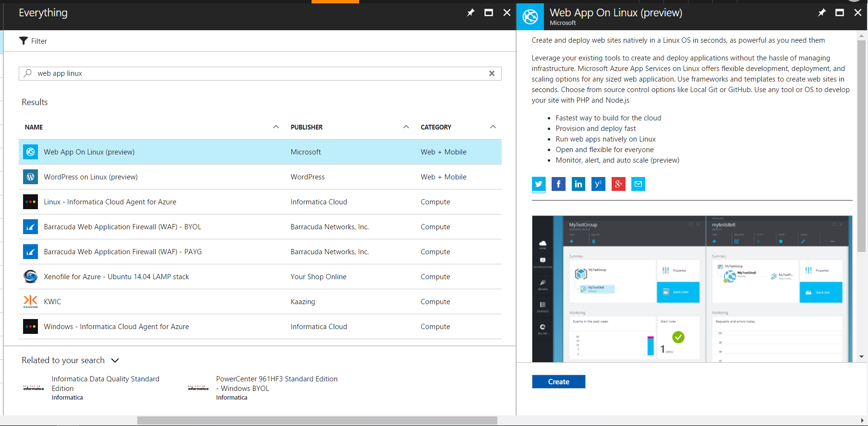Click Kaazing publisher cell
Viewport: 868px width, 426px height.
[303, 302]
